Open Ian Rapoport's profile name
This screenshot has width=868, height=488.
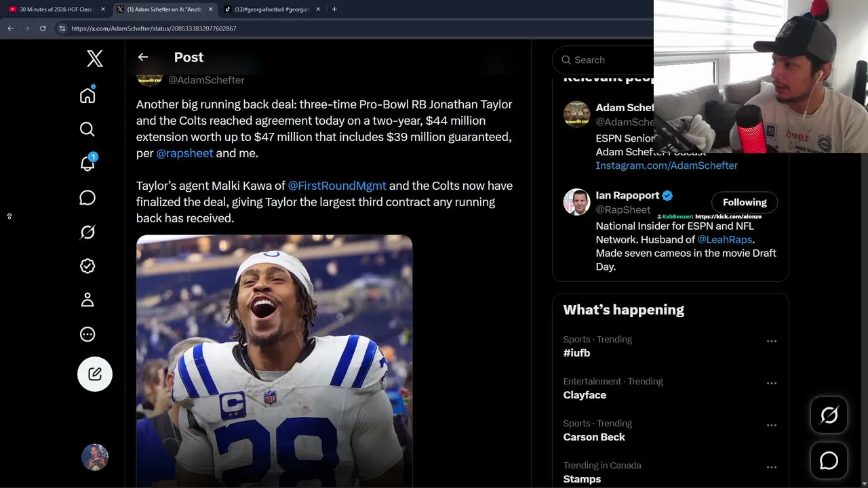click(627, 195)
